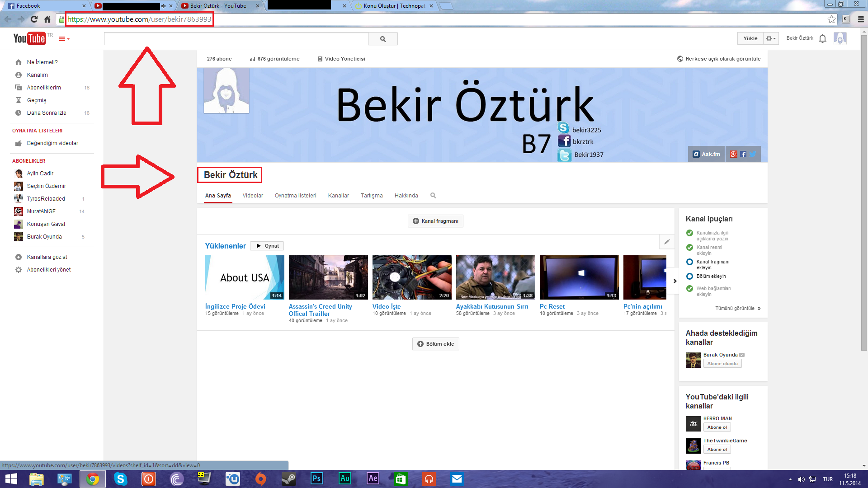Click the Skype contact icon bekir3225

(x=564, y=128)
